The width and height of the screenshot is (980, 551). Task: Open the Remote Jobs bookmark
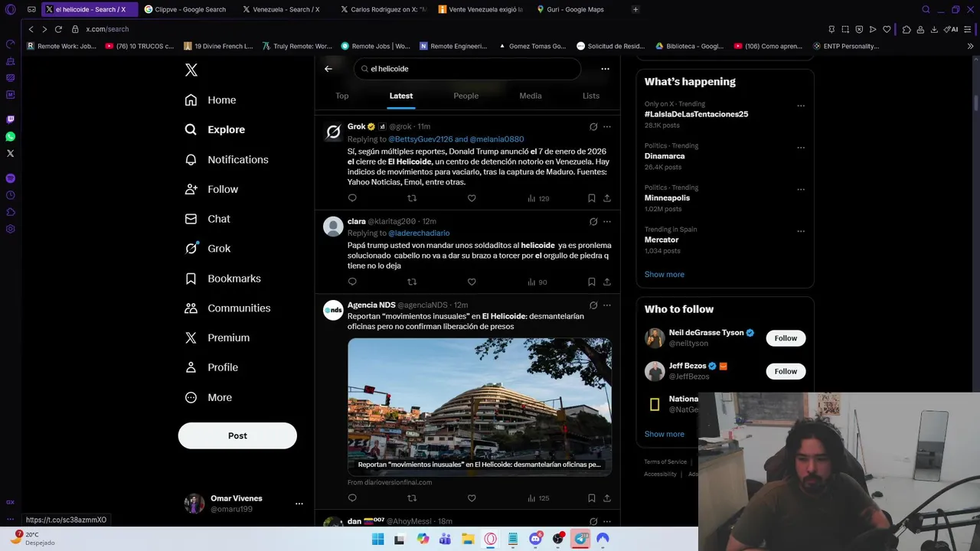tap(376, 46)
